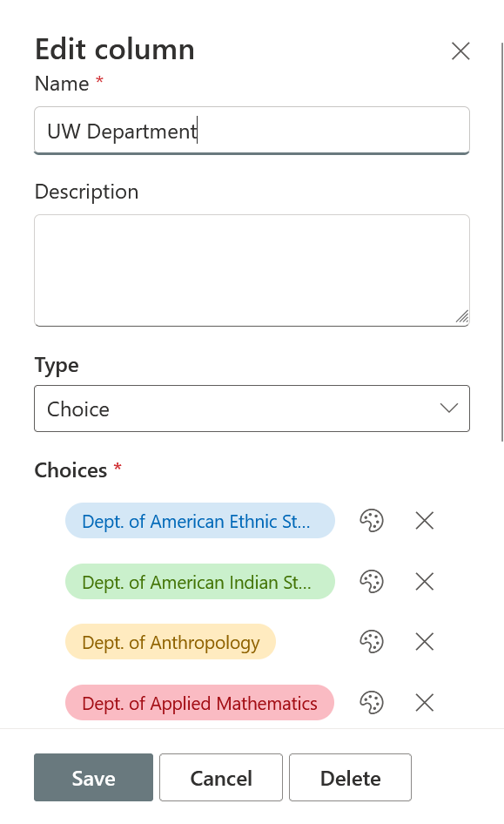This screenshot has width=504, height=824.
Task: Click the UW Department name field
Action: [252, 131]
